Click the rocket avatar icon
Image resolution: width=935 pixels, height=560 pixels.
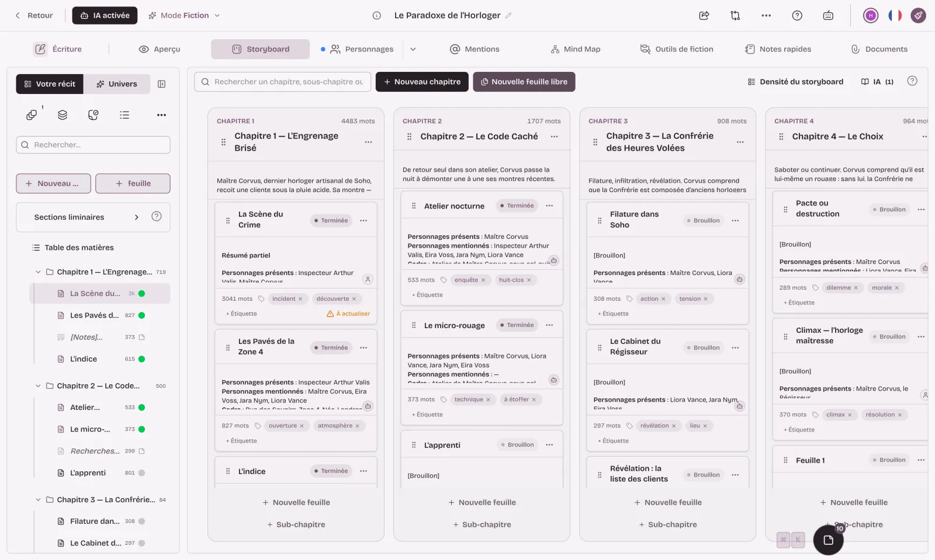pyautogui.click(x=918, y=16)
